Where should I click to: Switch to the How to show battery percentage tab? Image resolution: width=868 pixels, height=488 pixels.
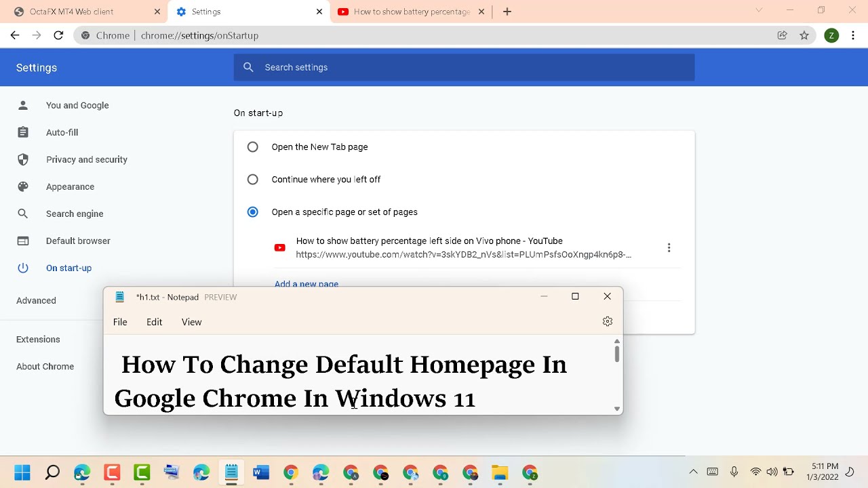point(411,12)
